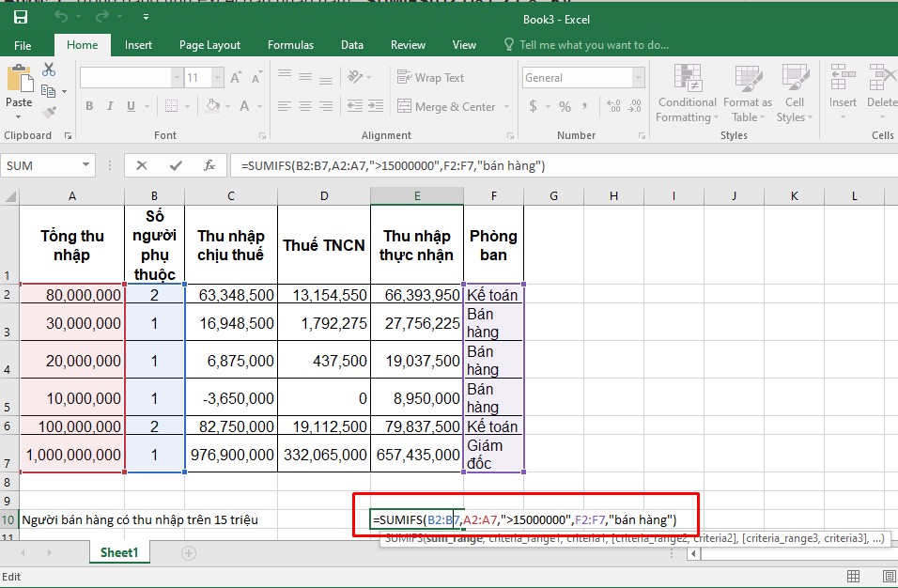The height and width of the screenshot is (588, 898).
Task: Cancel formula entry with the X icon
Action: pyautogui.click(x=142, y=165)
